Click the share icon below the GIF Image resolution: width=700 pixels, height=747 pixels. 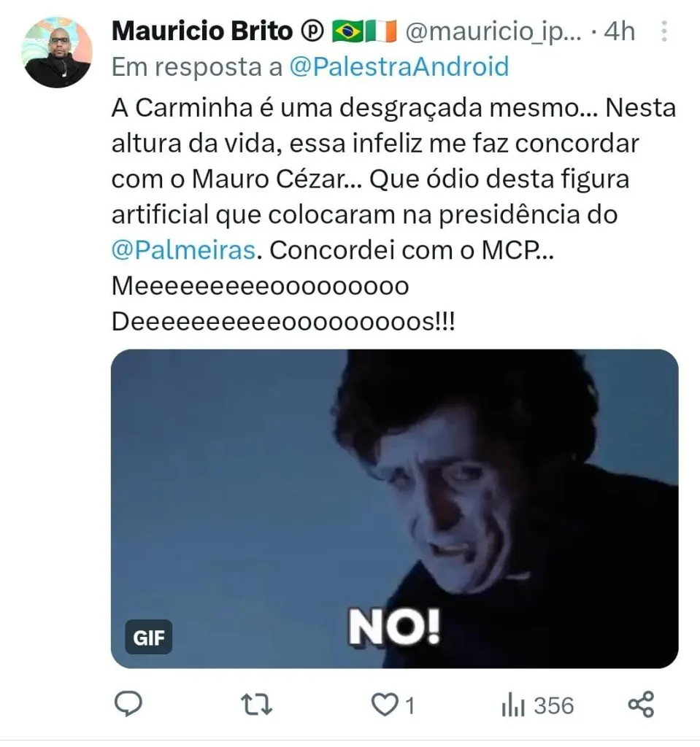click(641, 705)
